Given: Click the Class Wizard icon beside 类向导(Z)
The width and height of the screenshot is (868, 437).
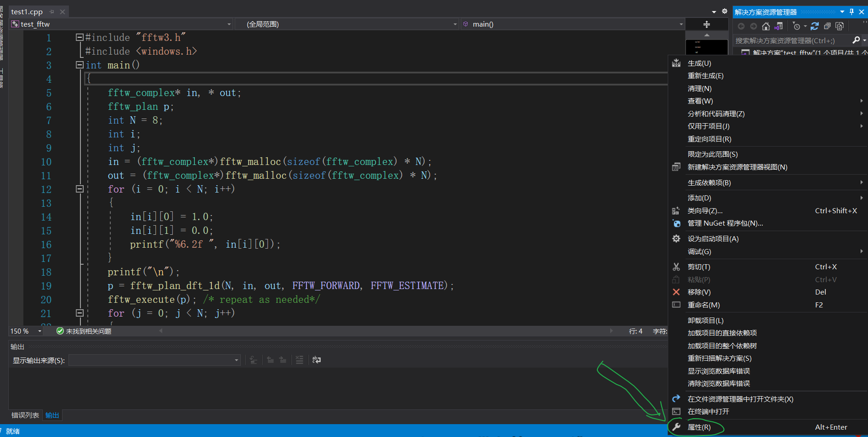Looking at the screenshot, I should click(676, 210).
